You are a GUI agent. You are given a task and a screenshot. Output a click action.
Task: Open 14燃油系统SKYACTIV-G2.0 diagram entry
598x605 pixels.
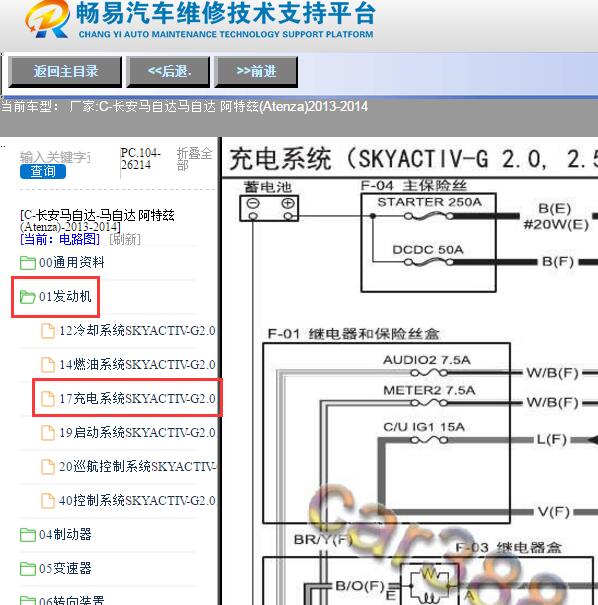click(x=137, y=365)
